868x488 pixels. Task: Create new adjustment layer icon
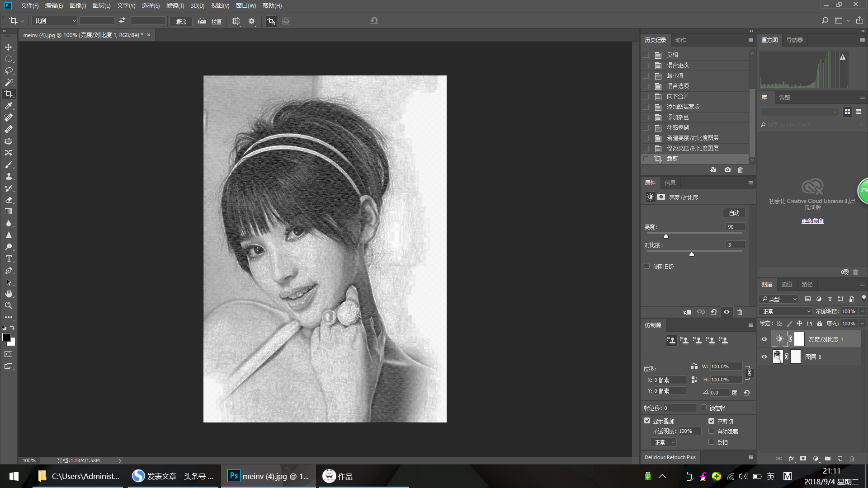(816, 458)
